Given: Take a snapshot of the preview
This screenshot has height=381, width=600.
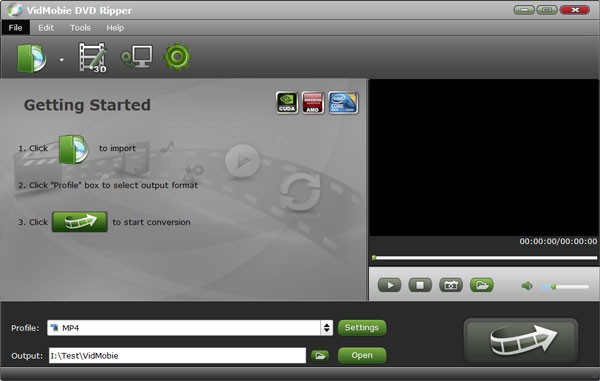Looking at the screenshot, I should 451,285.
